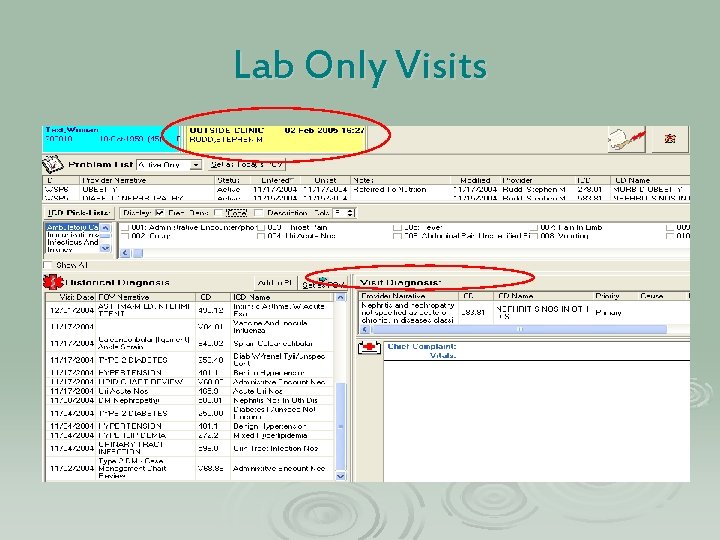720x540 pixels.
Task: Click the Notes column header
Action: pyautogui.click(x=399, y=180)
